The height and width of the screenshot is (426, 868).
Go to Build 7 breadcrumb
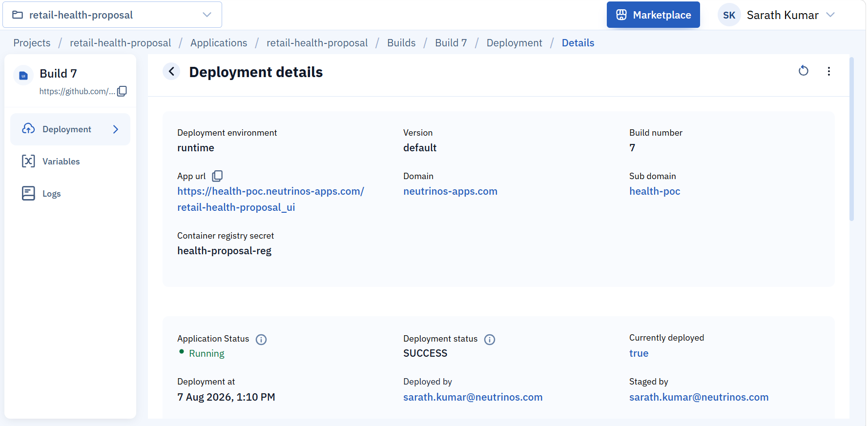[451, 43]
